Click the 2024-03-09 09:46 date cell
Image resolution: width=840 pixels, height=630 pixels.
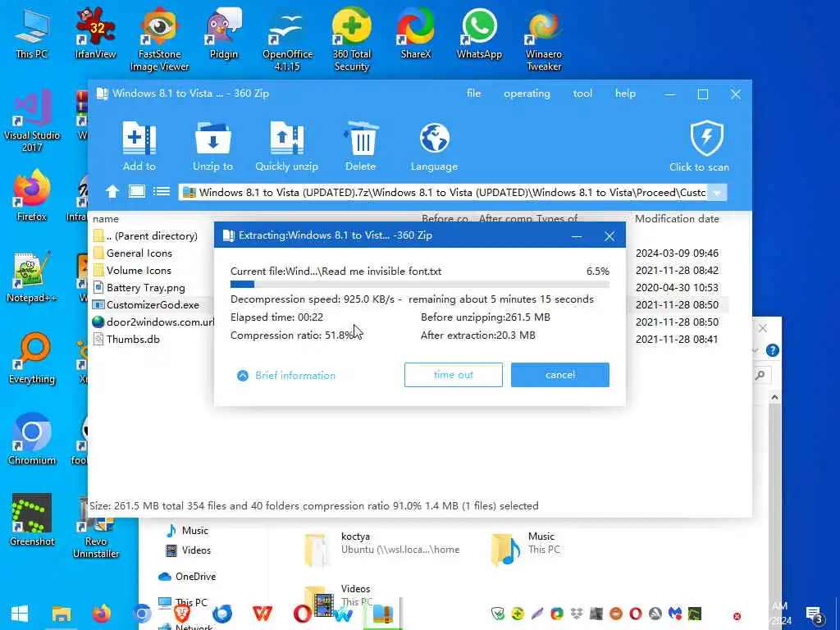click(677, 253)
